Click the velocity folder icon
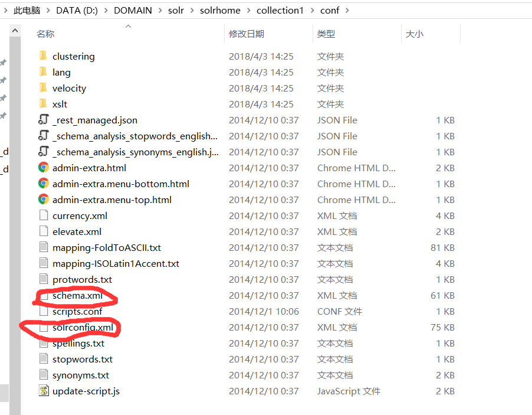Image resolution: width=532 pixels, height=415 pixels. (43, 87)
